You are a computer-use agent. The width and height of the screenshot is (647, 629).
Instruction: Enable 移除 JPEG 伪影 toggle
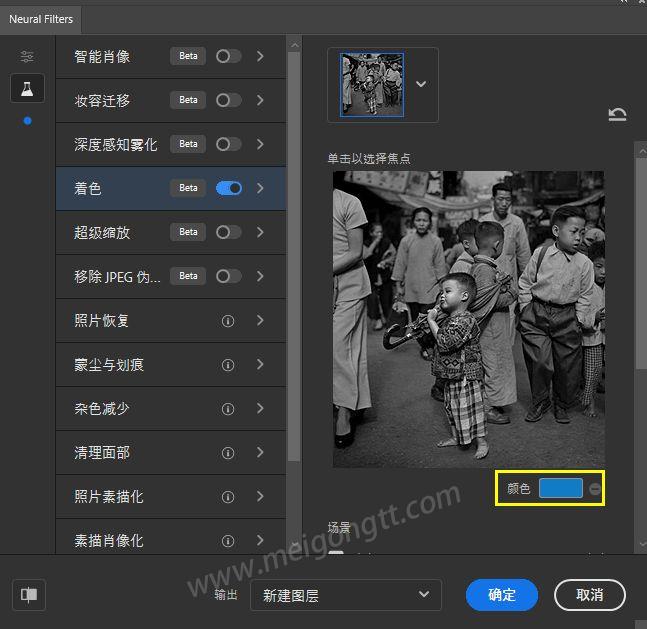(x=229, y=276)
